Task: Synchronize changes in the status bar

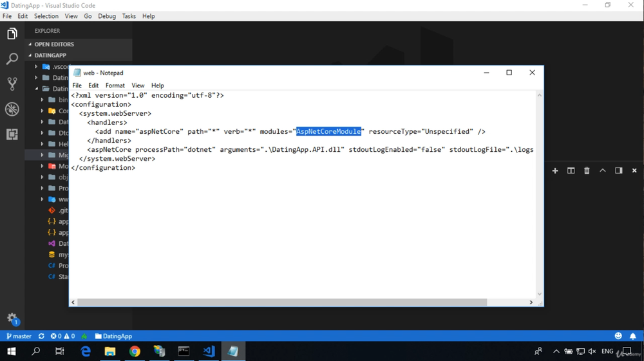Action: (41, 336)
